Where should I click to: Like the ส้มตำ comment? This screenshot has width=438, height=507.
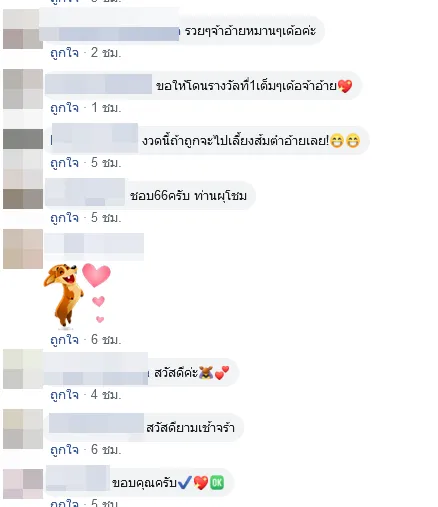pos(64,163)
